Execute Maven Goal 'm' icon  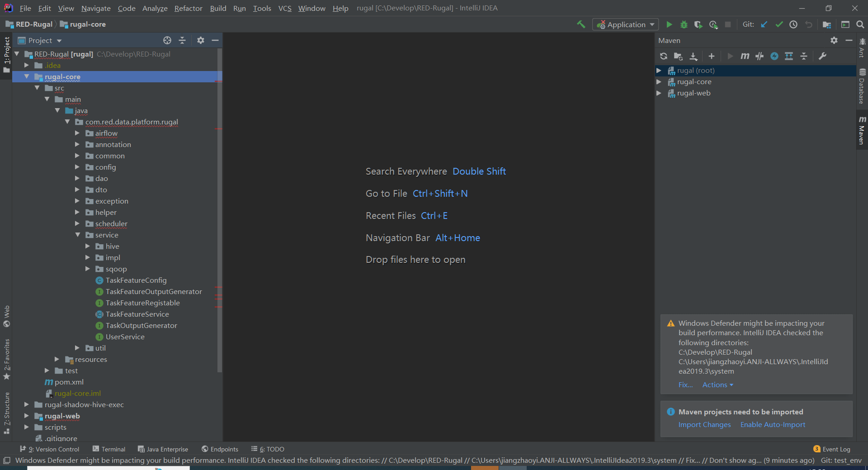745,56
